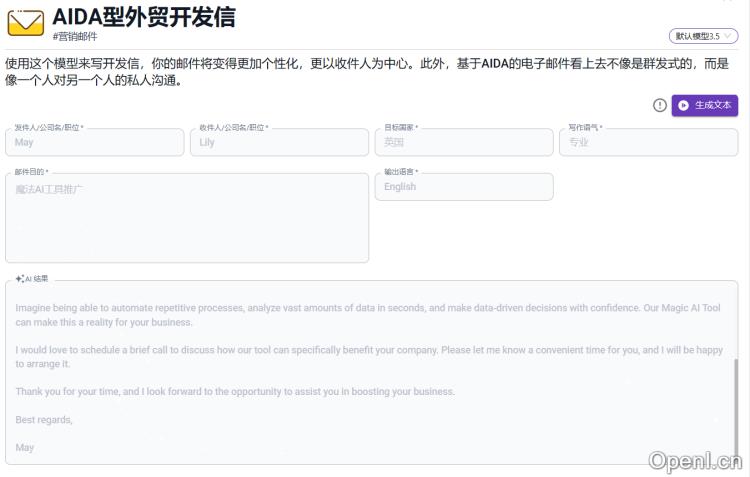The image size is (750, 477).
Task: Click the AI result panel scrollbar
Action: coord(736,400)
